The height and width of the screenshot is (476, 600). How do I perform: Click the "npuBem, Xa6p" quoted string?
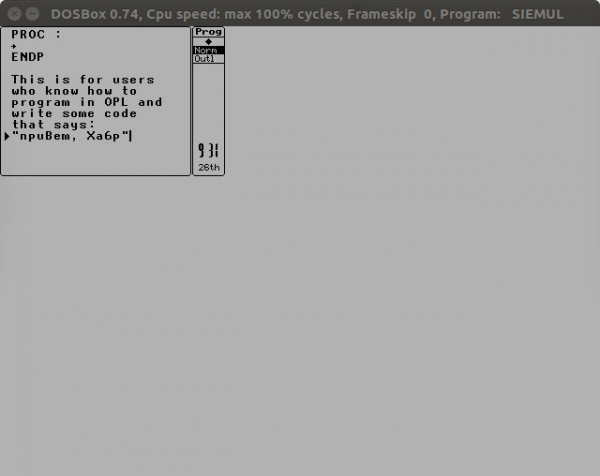click(x=71, y=136)
